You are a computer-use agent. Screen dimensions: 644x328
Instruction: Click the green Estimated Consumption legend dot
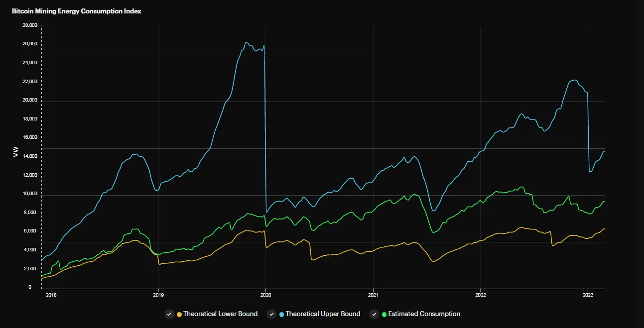click(384, 315)
